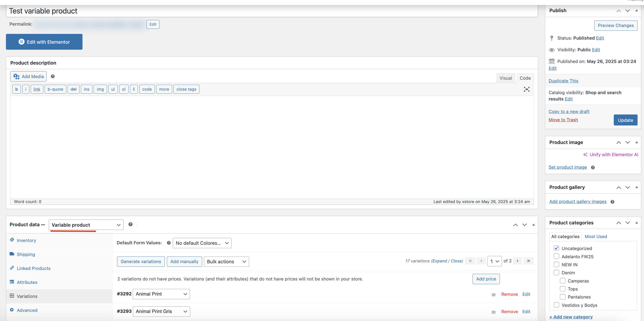The image size is (644, 321).
Task: Insert ins tag
Action: coord(86,89)
